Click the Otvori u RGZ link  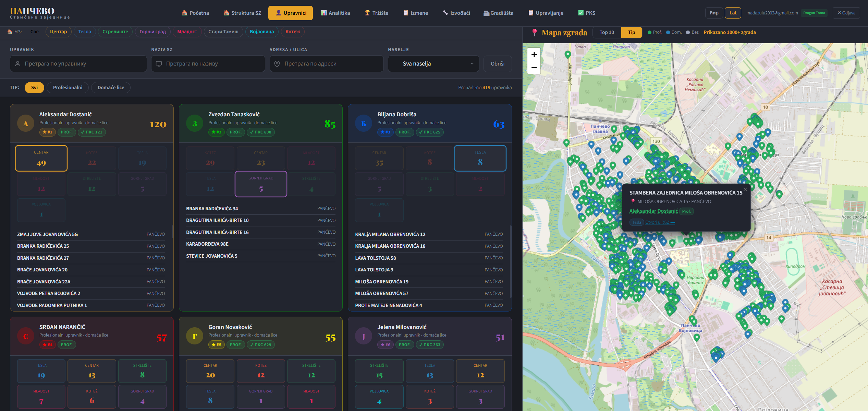[x=660, y=222]
